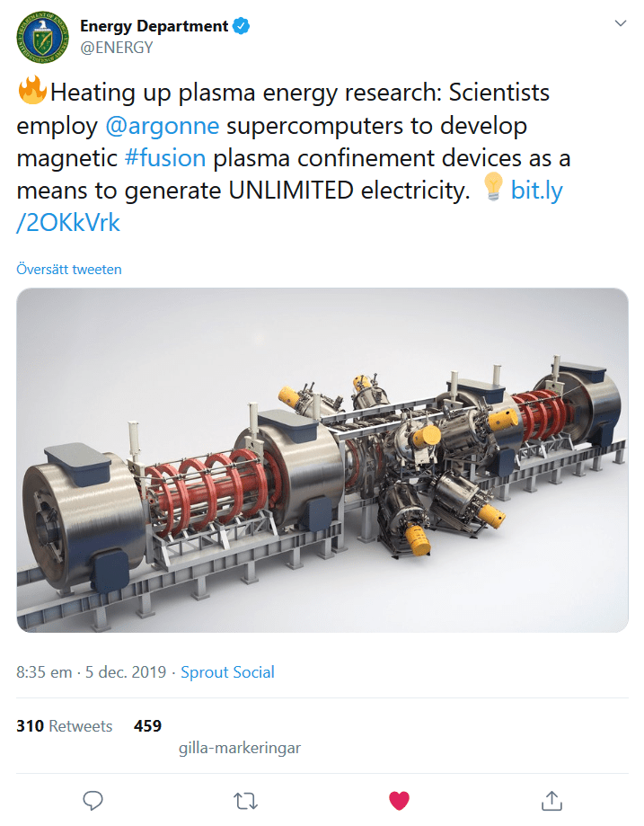Click 'Översätt tweeten' to translate tweet
This screenshot has height=826, width=644.
tap(69, 269)
